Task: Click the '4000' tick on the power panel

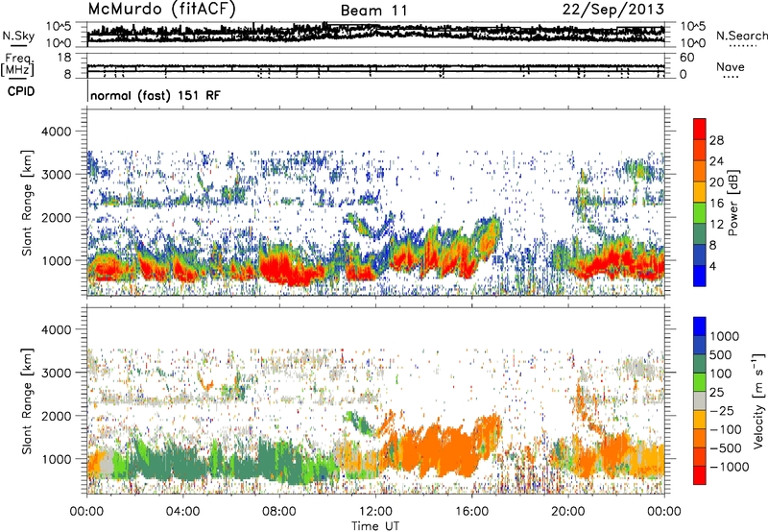Action: (x=57, y=132)
